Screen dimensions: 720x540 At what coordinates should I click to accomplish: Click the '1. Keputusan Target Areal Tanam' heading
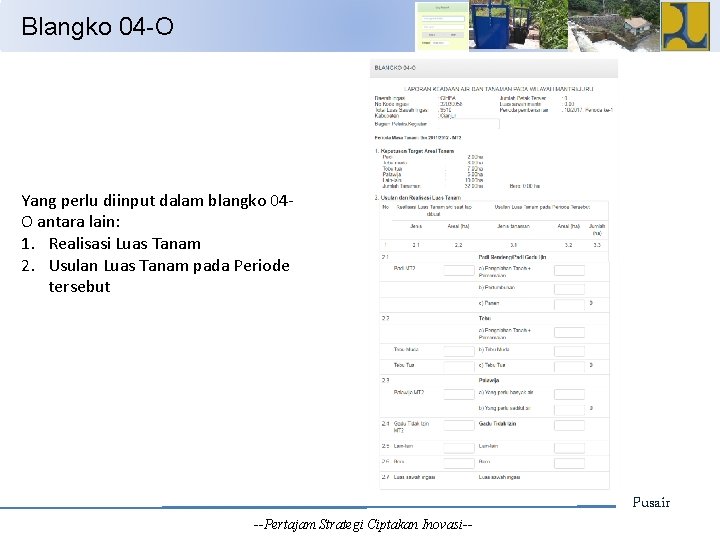[414, 151]
